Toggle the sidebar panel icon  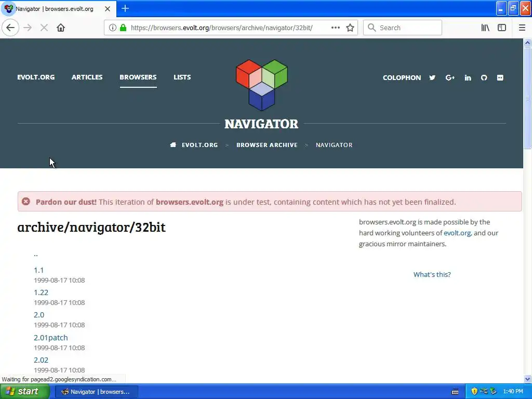pyautogui.click(x=502, y=28)
